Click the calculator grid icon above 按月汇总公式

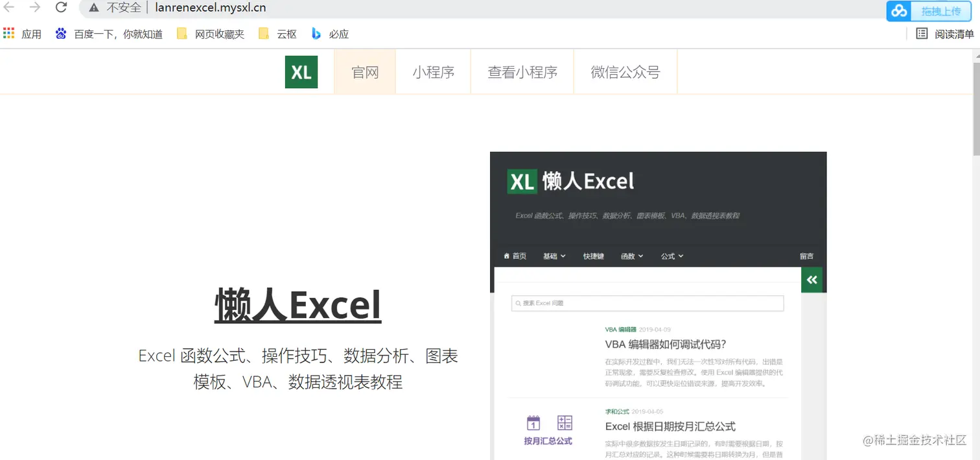[x=565, y=423]
